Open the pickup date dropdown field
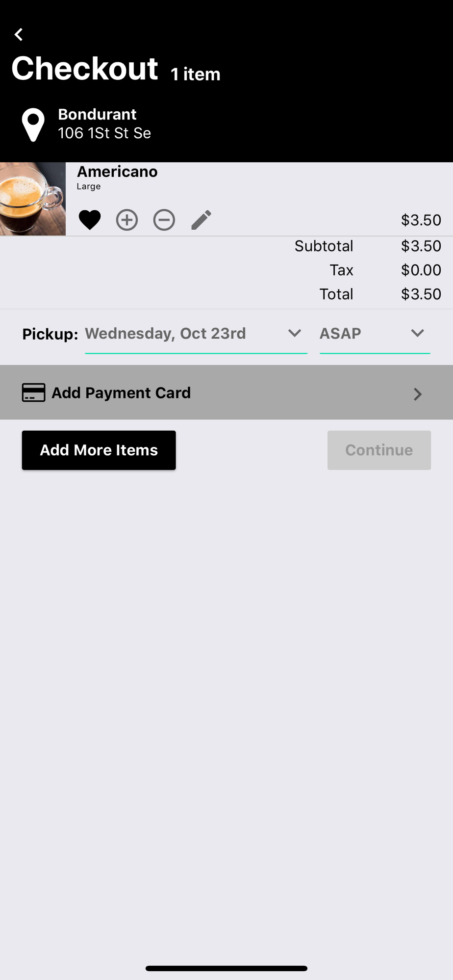The height and width of the screenshot is (980, 453). tap(186, 334)
